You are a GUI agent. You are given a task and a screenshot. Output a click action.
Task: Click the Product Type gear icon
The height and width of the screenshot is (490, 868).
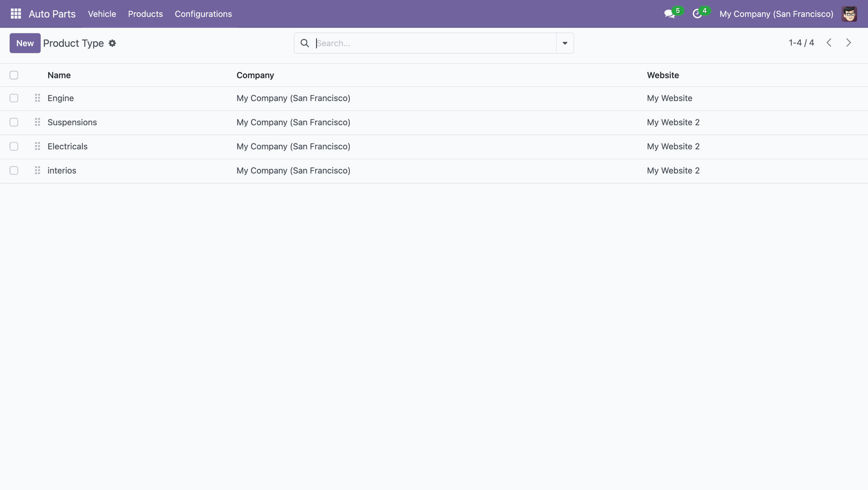point(112,43)
